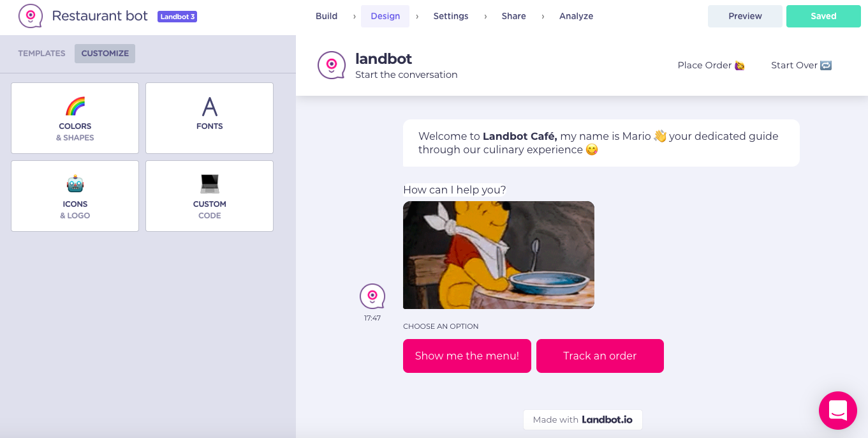
Task: Open the Made with Landbot.io link
Action: point(583,419)
